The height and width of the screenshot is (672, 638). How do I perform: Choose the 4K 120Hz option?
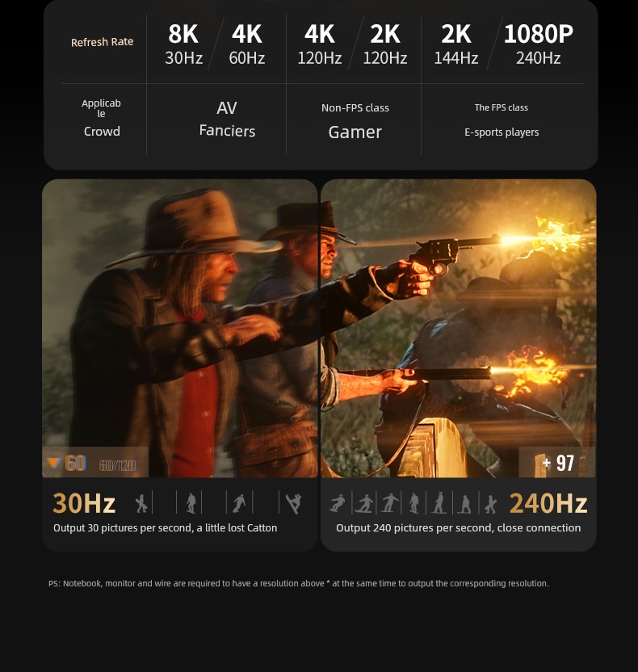(x=320, y=44)
